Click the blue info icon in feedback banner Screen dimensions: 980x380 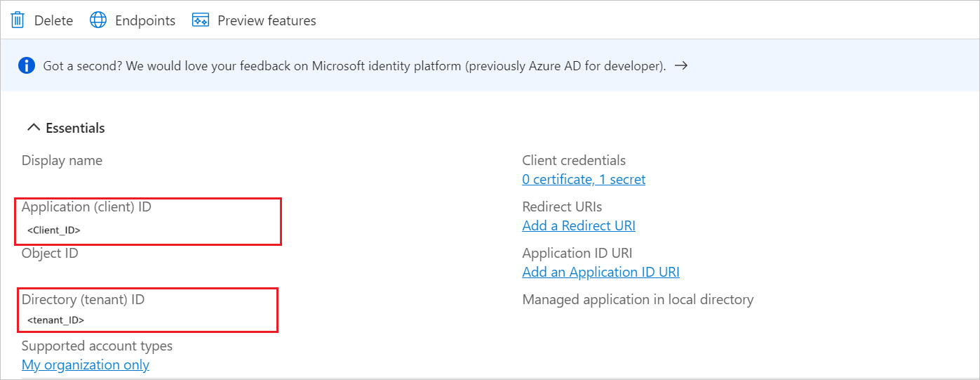click(x=27, y=66)
